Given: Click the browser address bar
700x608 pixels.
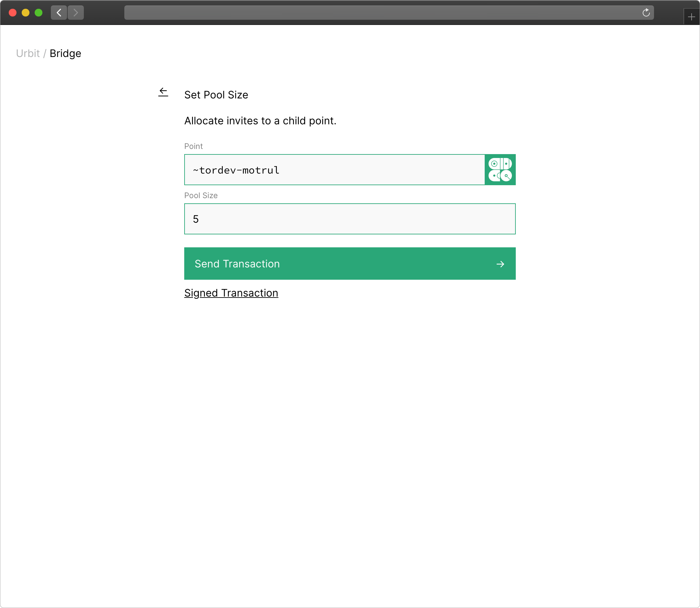Looking at the screenshot, I should coord(380,13).
